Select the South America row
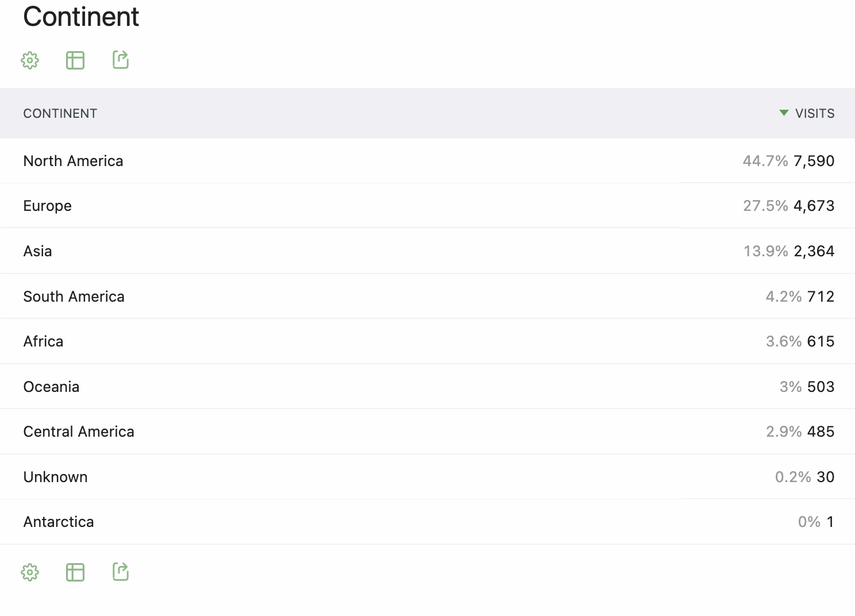 [74, 297]
